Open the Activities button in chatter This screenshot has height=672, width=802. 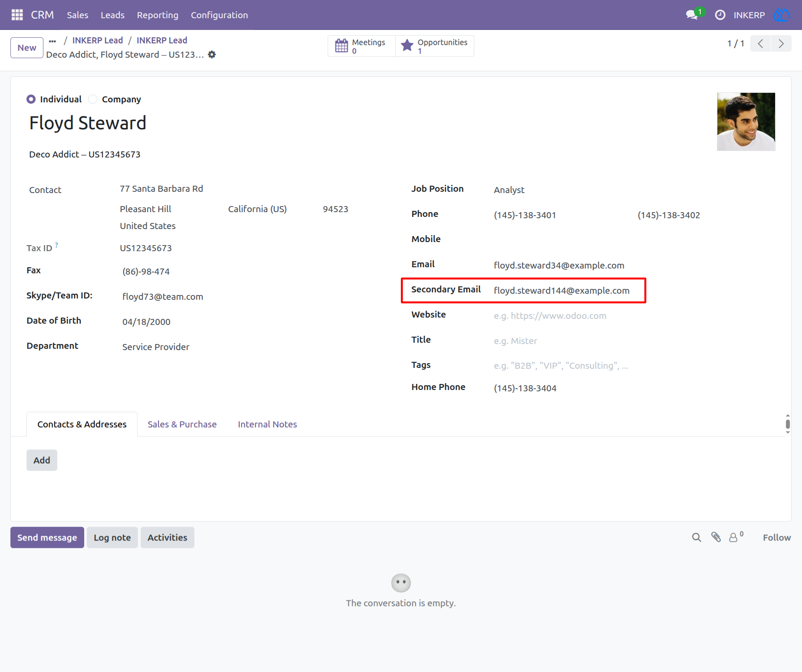(x=168, y=538)
